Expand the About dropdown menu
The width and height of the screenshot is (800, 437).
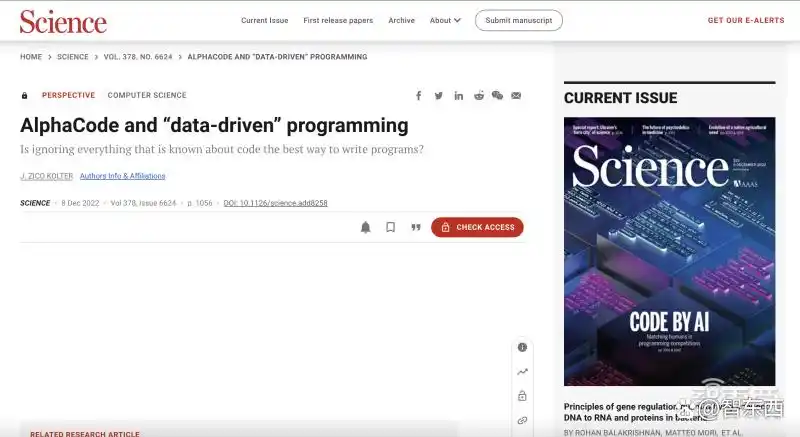pos(445,20)
